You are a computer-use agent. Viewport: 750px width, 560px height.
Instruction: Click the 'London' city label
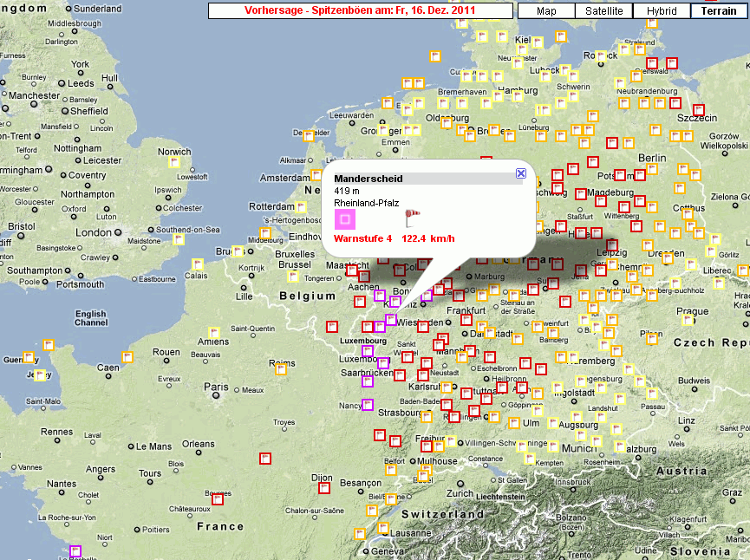pyautogui.click(x=94, y=232)
